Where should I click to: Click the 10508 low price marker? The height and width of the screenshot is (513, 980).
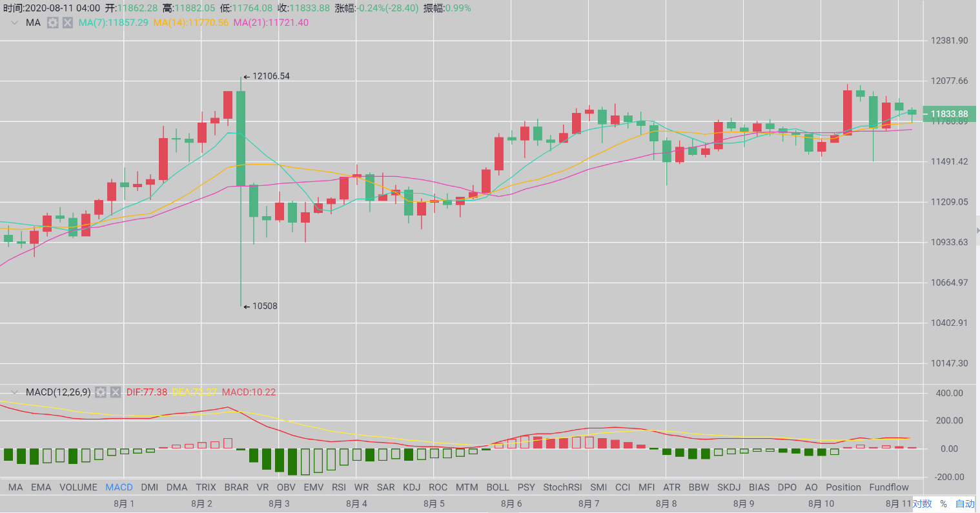[x=260, y=306]
